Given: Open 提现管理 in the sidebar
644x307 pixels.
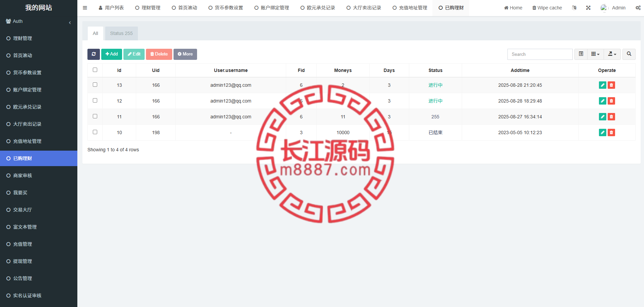Looking at the screenshot, I should [39, 261].
